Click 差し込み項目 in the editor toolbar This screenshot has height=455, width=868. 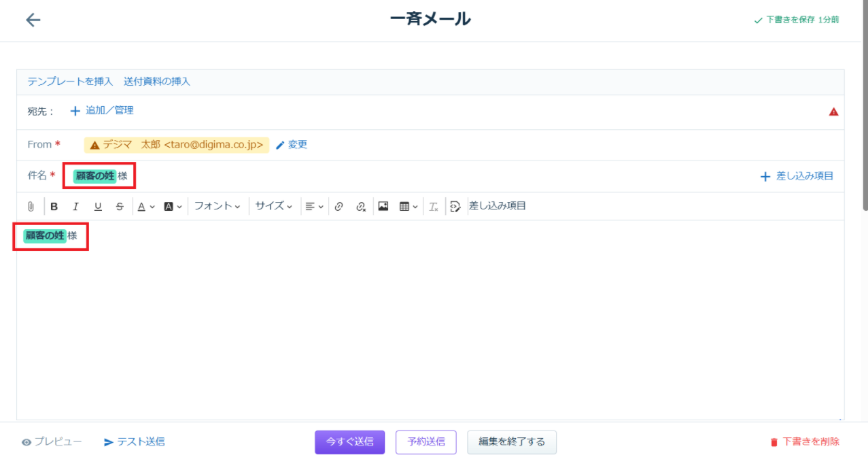[498, 206]
